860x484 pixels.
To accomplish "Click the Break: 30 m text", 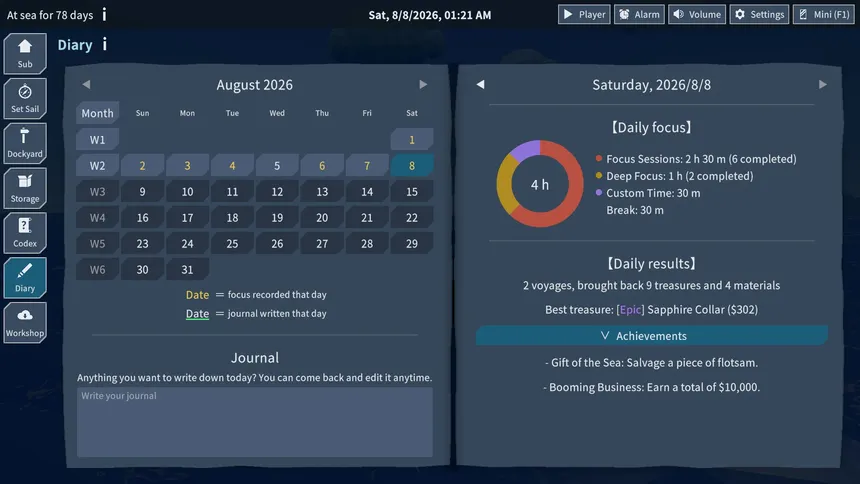I will (x=635, y=210).
